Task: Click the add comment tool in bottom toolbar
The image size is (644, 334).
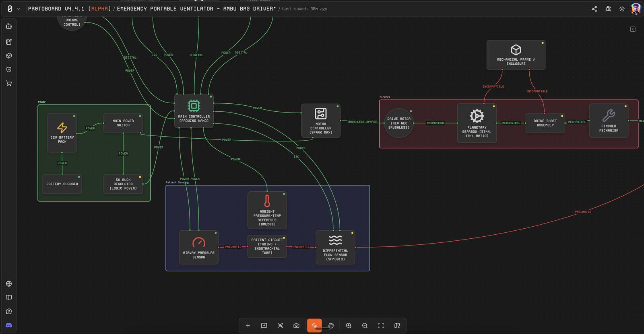Action: [x=264, y=326]
